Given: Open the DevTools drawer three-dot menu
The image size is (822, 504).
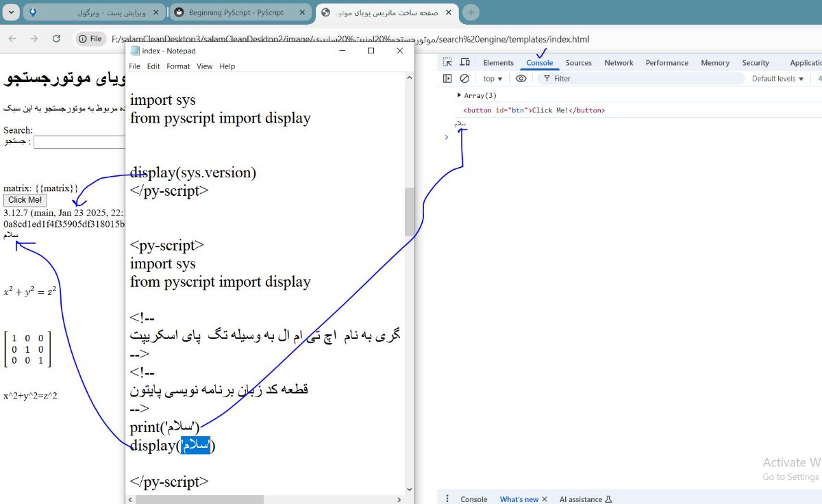Looking at the screenshot, I should [447, 499].
